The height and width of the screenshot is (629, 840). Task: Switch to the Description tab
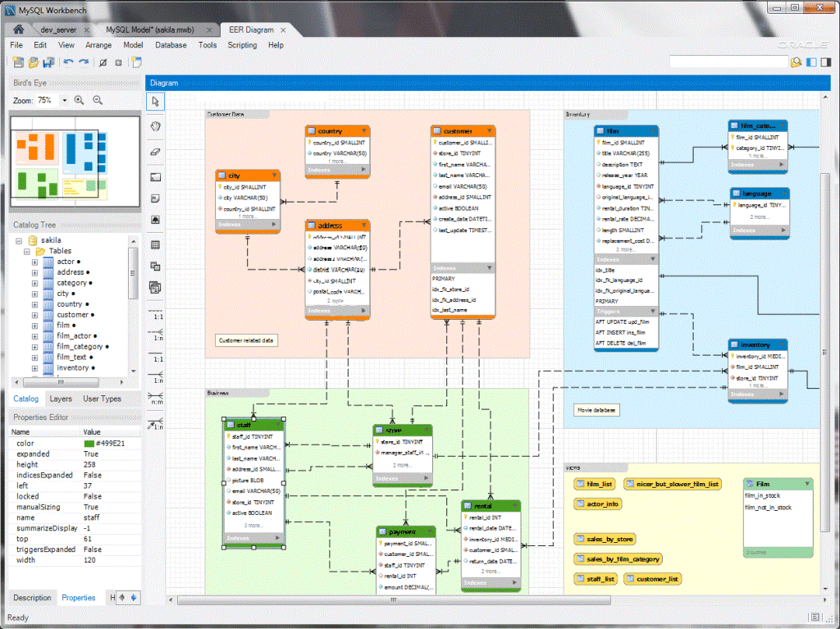tap(32, 598)
